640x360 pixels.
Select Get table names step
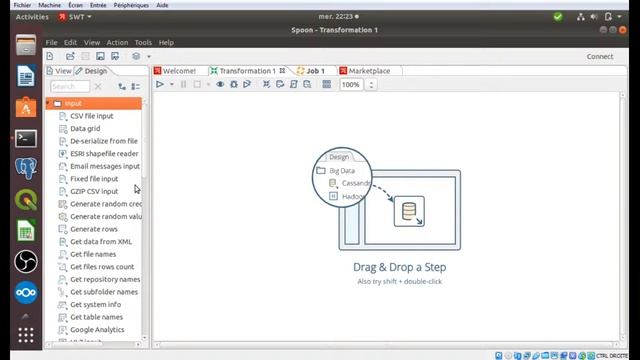pyautogui.click(x=96, y=317)
